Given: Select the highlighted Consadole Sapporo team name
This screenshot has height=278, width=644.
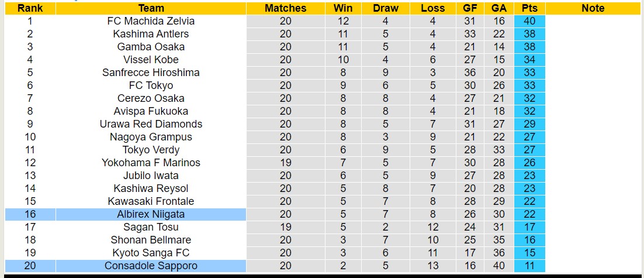Looking at the screenshot, I should 151,266.
